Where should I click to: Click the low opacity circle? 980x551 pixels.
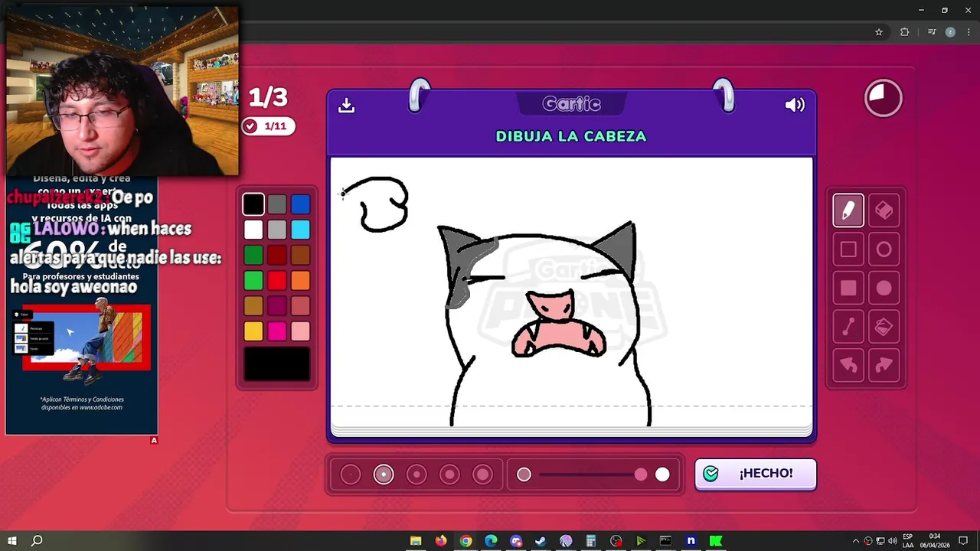(x=524, y=474)
